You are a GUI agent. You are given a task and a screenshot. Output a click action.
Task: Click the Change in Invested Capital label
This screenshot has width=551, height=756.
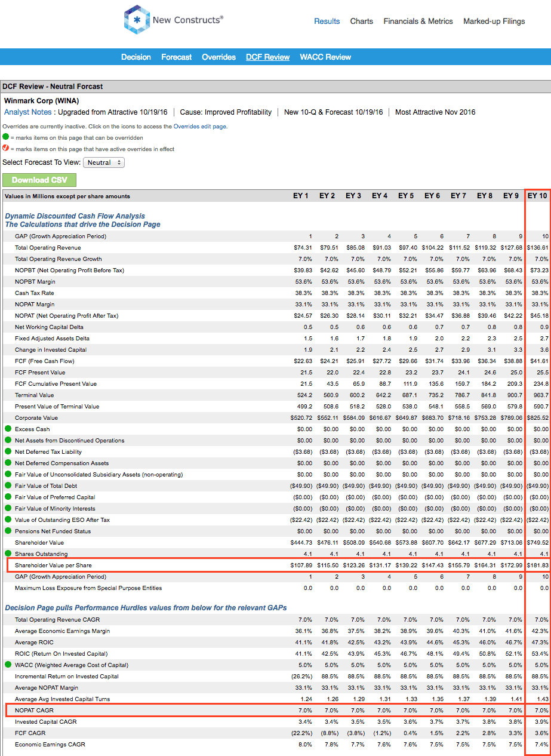(51, 349)
